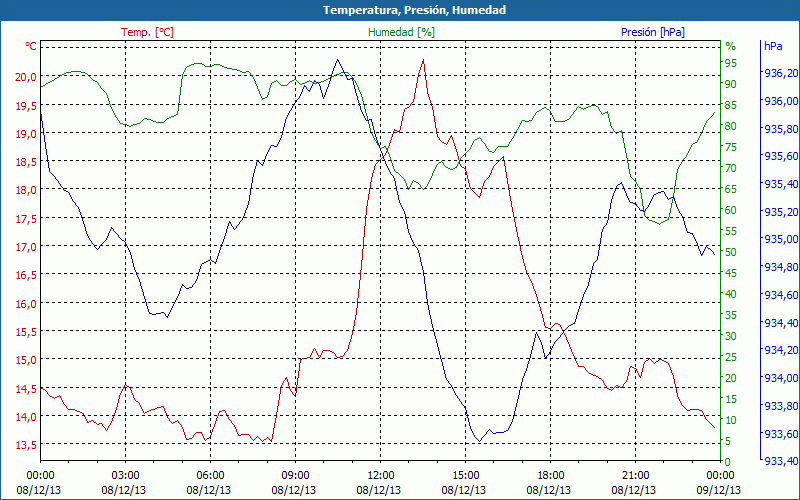The image size is (800, 500).
Task: Click the '10' humidity axis value
Action: [731, 420]
